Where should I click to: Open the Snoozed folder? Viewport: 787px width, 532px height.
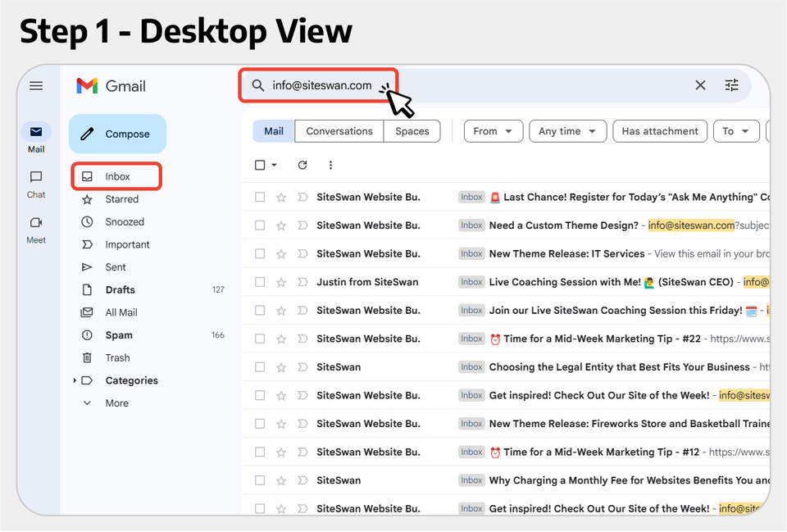pos(125,222)
